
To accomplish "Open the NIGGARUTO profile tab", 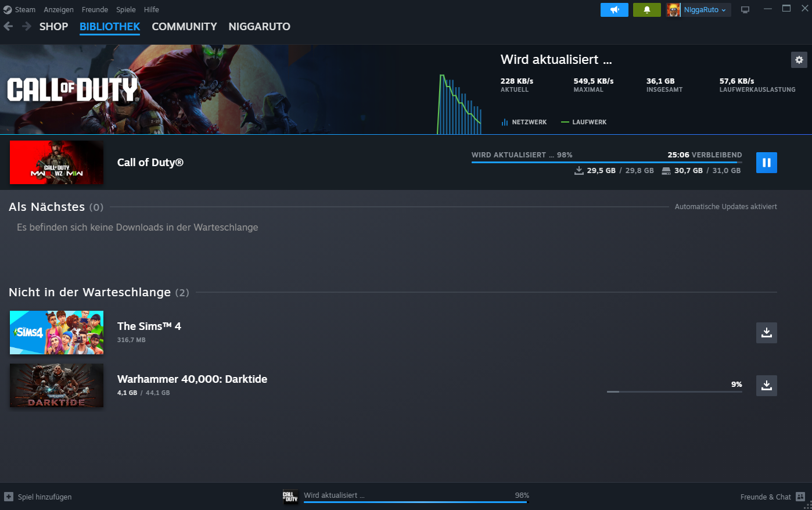I will [x=259, y=27].
